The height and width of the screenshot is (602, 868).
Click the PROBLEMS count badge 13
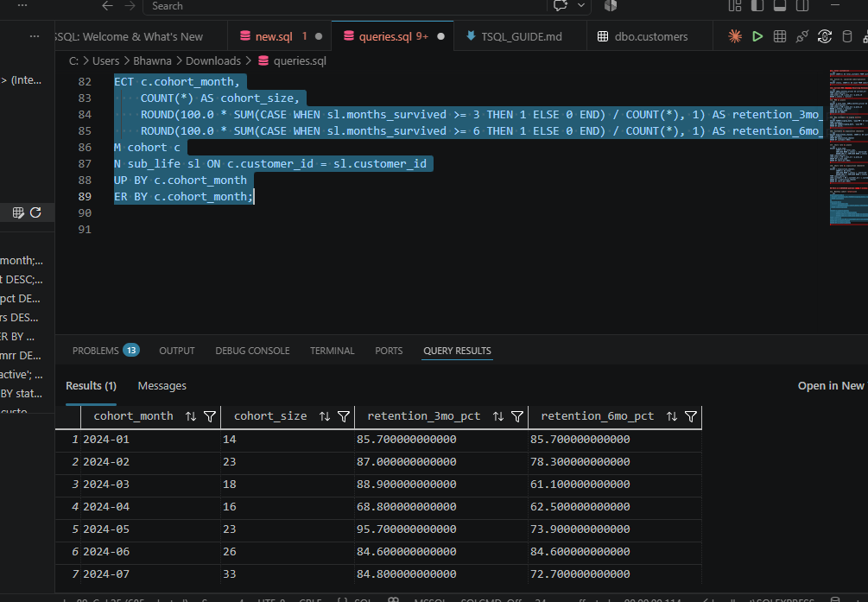131,350
